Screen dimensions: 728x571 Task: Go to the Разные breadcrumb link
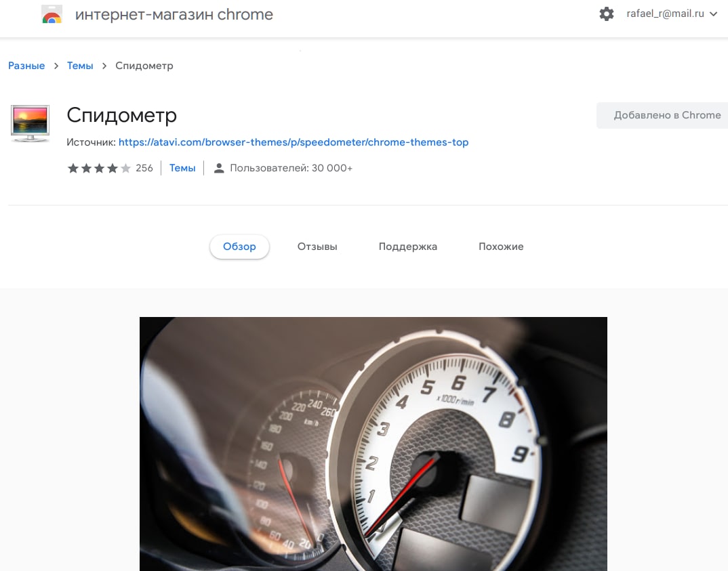tap(26, 66)
